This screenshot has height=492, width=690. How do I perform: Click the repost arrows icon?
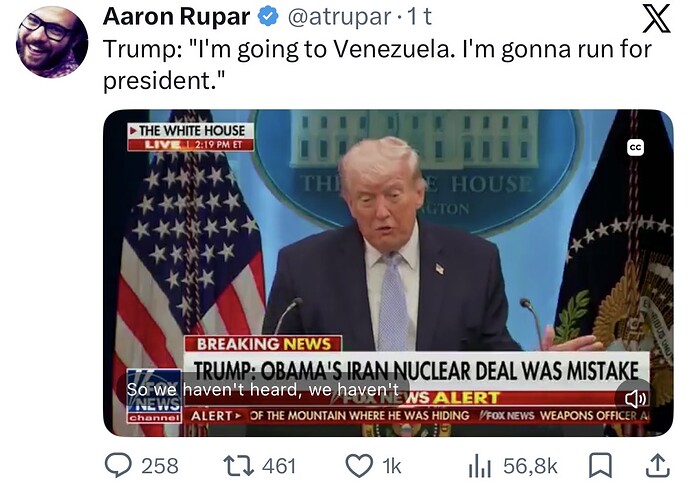pos(239,466)
